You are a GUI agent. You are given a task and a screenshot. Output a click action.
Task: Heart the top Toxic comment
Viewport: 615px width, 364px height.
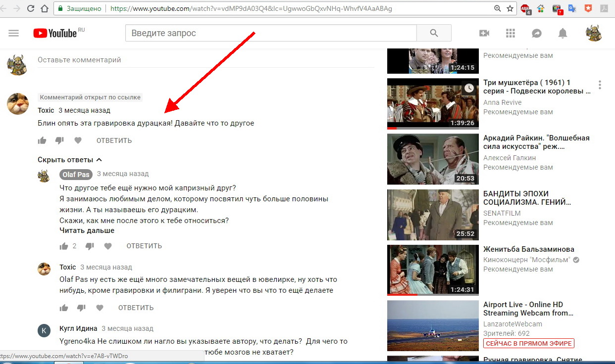(x=78, y=140)
